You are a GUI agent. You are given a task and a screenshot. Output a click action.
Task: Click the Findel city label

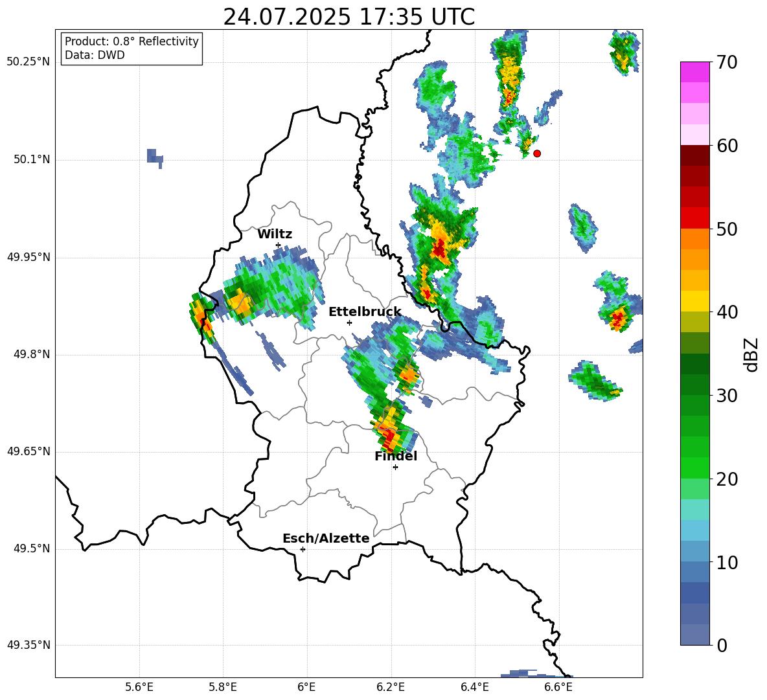396,456
